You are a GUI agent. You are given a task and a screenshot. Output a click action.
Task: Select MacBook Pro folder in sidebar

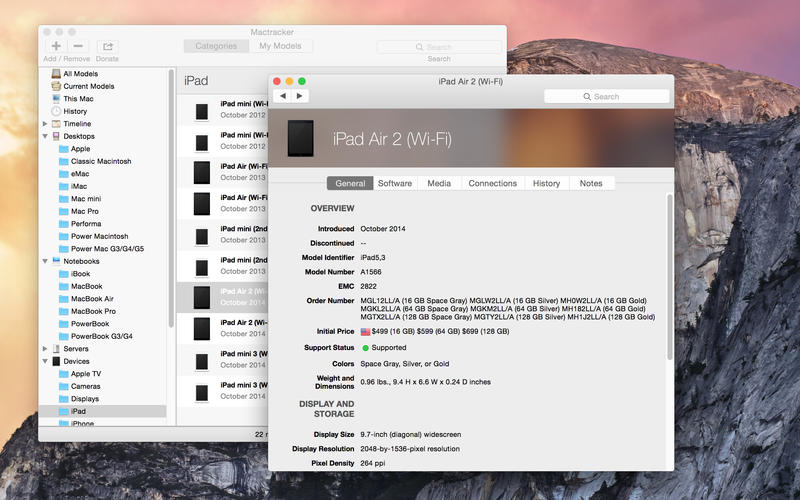[x=93, y=311]
